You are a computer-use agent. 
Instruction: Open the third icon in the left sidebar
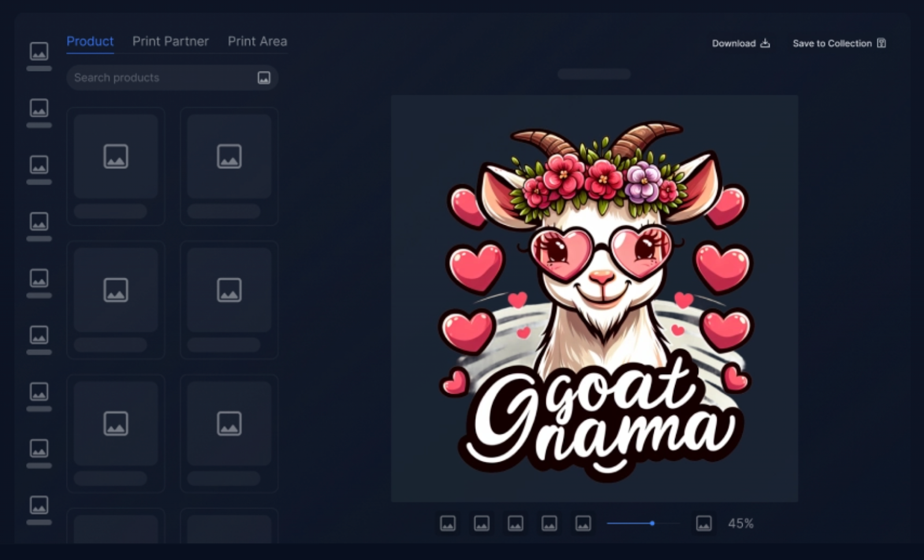click(39, 165)
